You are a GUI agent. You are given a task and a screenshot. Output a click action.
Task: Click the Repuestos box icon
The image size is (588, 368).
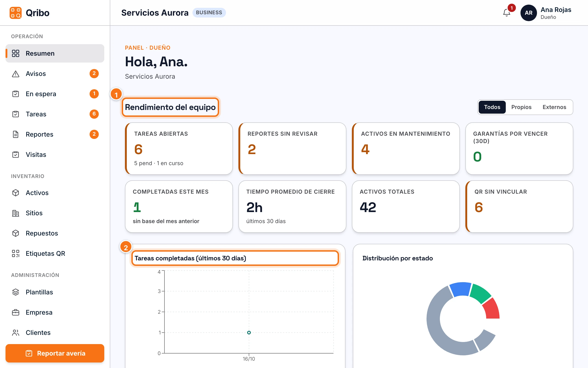pyautogui.click(x=16, y=233)
